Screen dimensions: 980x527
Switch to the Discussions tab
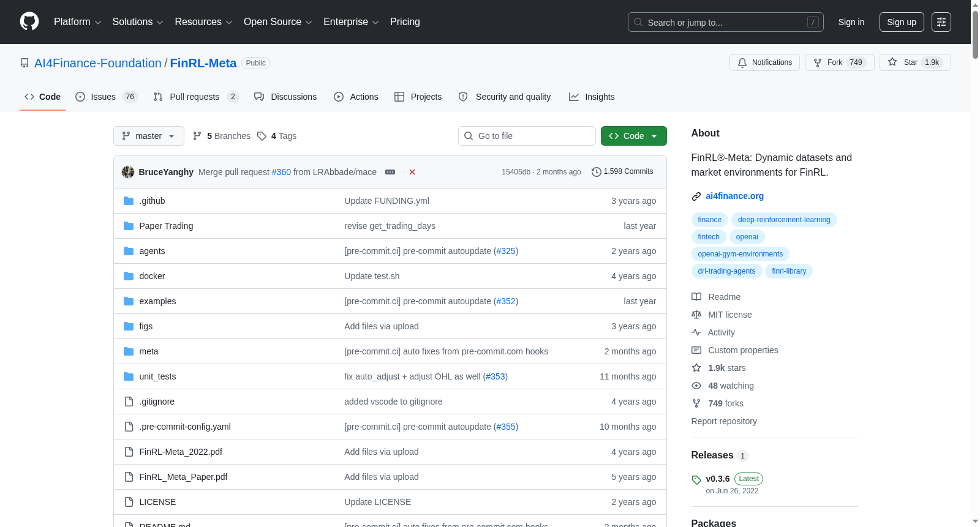point(285,97)
